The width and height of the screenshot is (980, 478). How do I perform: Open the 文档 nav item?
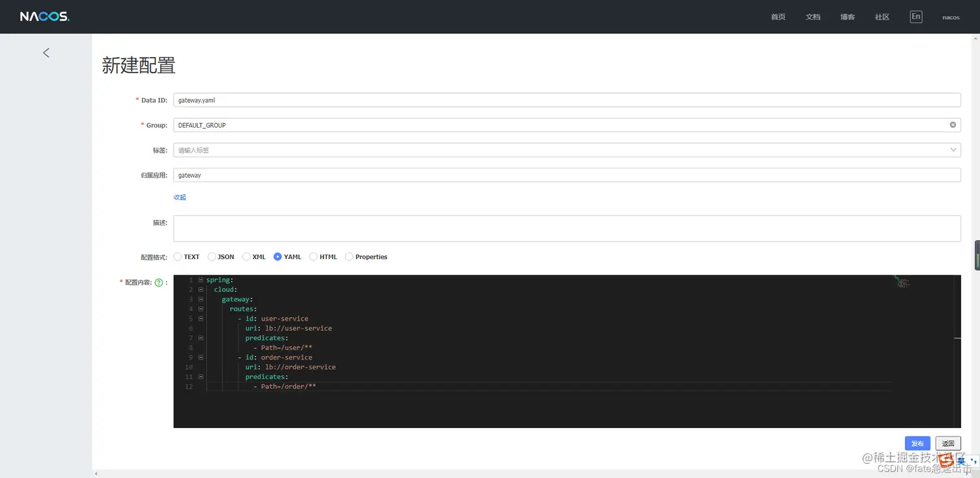pyautogui.click(x=813, y=17)
